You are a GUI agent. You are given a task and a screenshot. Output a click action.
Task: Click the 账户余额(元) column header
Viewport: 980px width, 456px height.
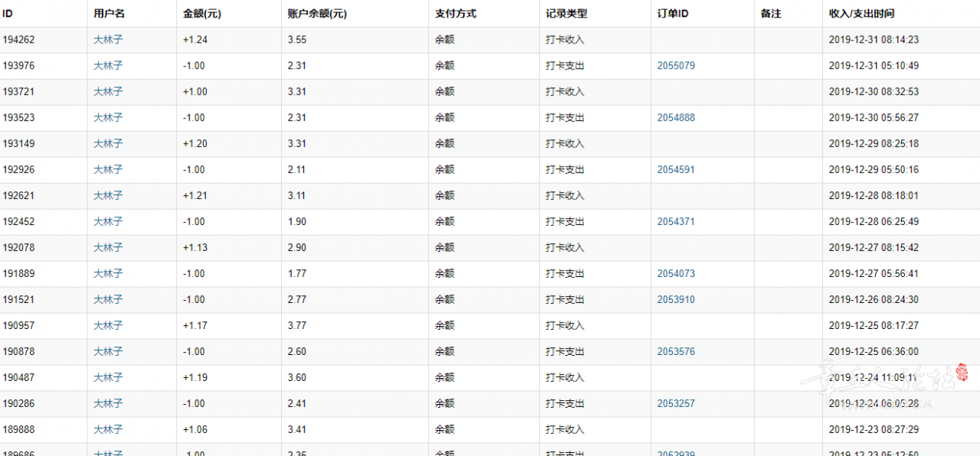point(317,14)
